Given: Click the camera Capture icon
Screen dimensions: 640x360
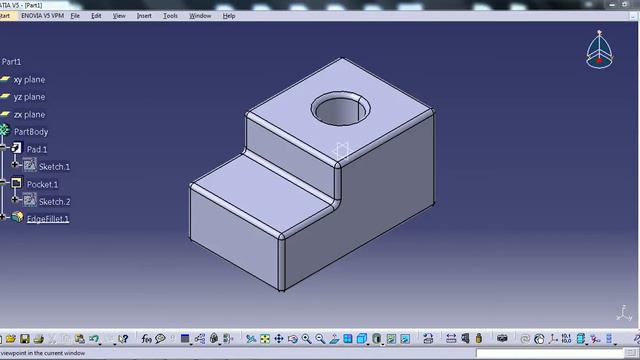Looking at the screenshot, I should click(502, 338).
